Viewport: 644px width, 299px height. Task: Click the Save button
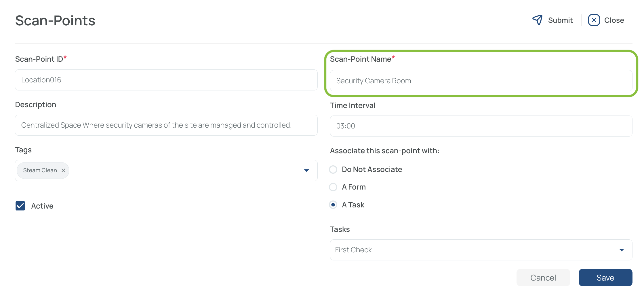605,277
